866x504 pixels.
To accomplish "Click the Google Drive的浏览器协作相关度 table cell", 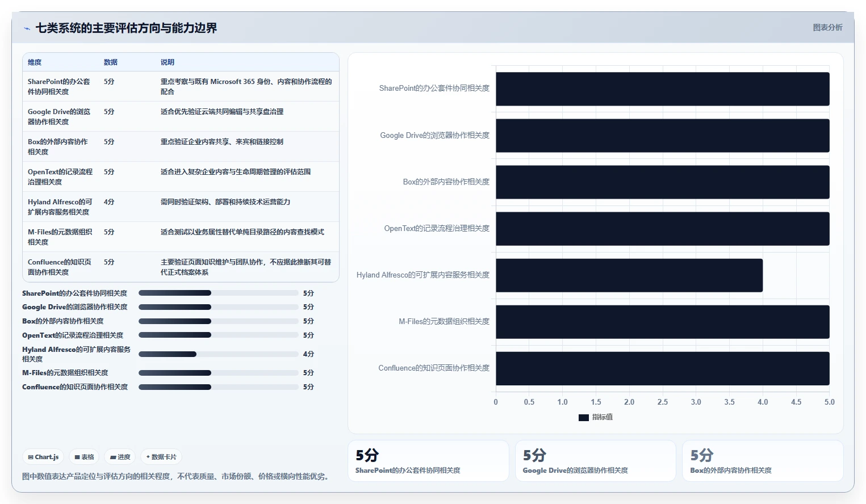I will click(59, 116).
